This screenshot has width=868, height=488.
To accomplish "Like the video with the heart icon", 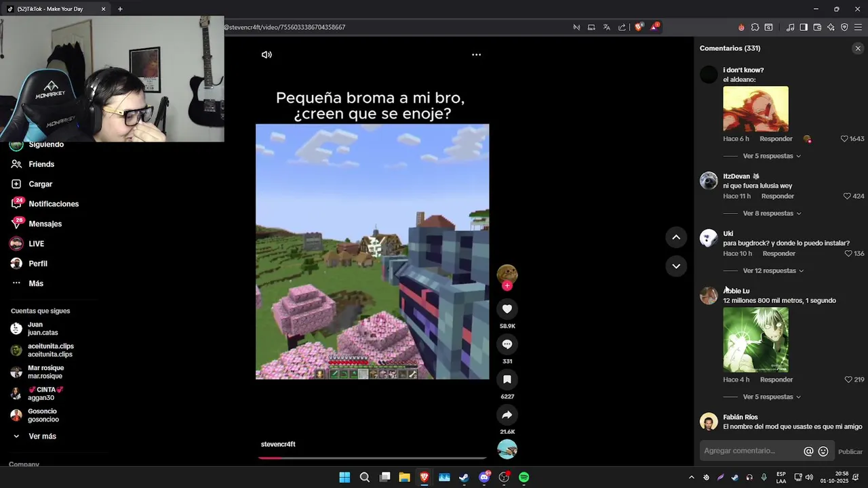I will (507, 309).
